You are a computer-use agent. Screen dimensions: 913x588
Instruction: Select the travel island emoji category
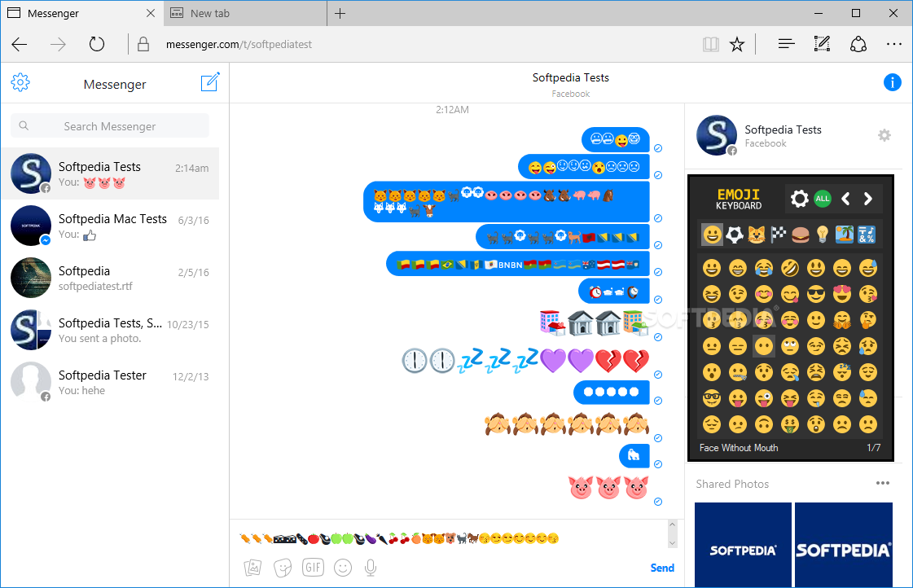tap(845, 235)
